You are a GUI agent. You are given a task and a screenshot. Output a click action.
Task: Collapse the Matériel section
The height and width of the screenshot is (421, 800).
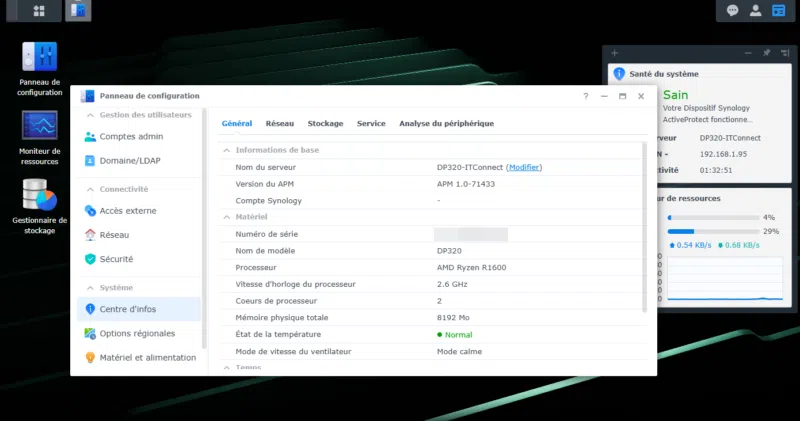(227, 217)
